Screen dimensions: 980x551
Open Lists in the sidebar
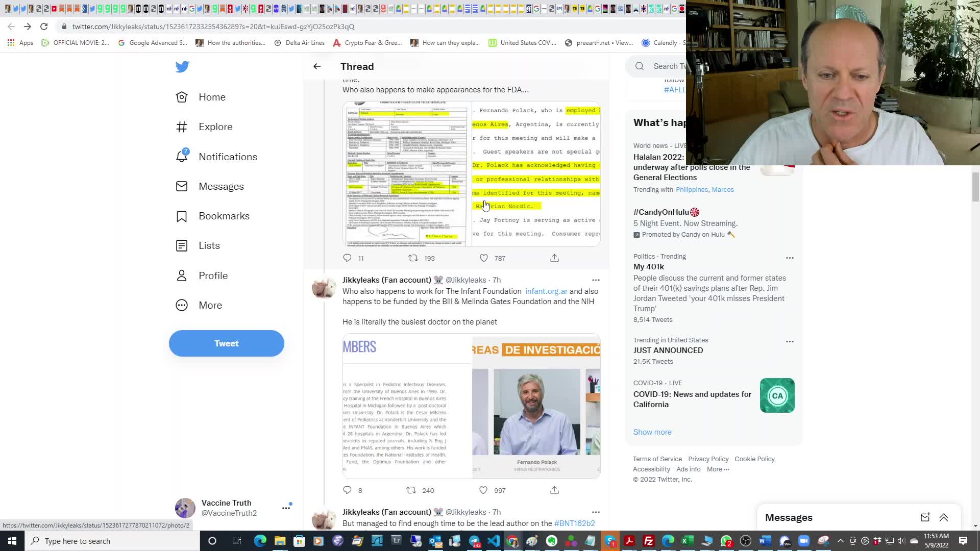(198, 245)
